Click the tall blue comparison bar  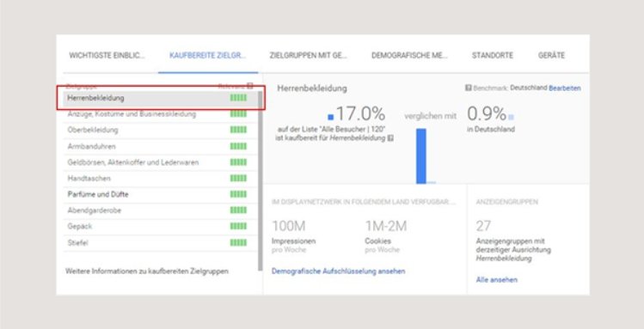click(421, 155)
